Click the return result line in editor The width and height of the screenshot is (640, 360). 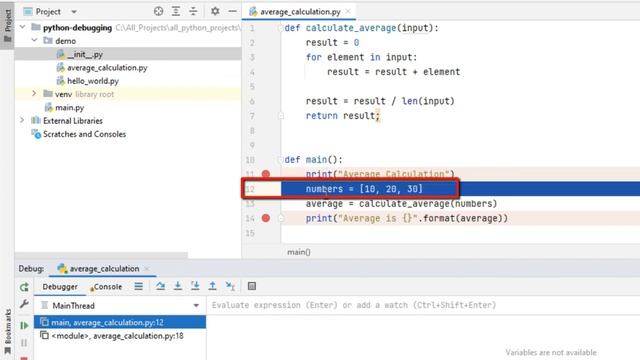pos(343,116)
